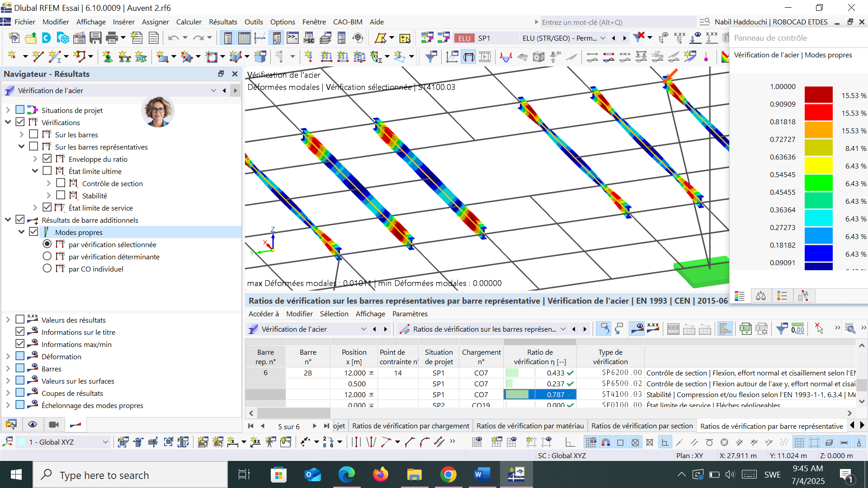Click the 0,00 decimal places icon

click(798, 329)
